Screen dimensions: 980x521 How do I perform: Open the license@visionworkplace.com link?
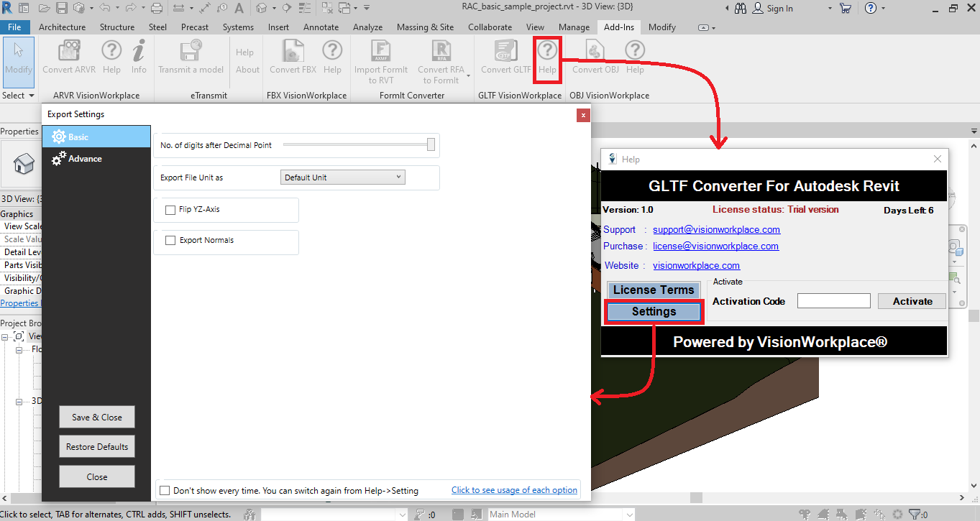point(715,246)
